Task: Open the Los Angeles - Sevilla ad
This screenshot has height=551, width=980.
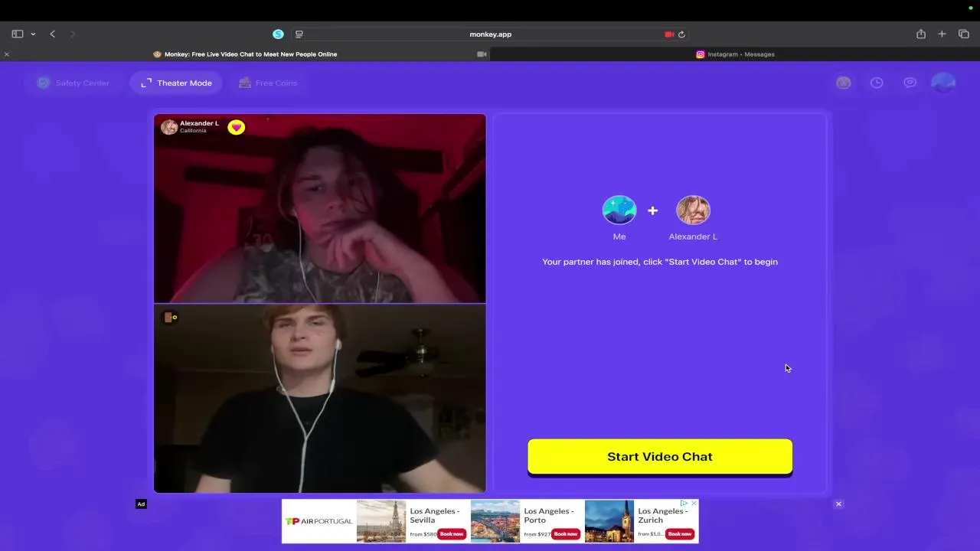Action: point(434,515)
